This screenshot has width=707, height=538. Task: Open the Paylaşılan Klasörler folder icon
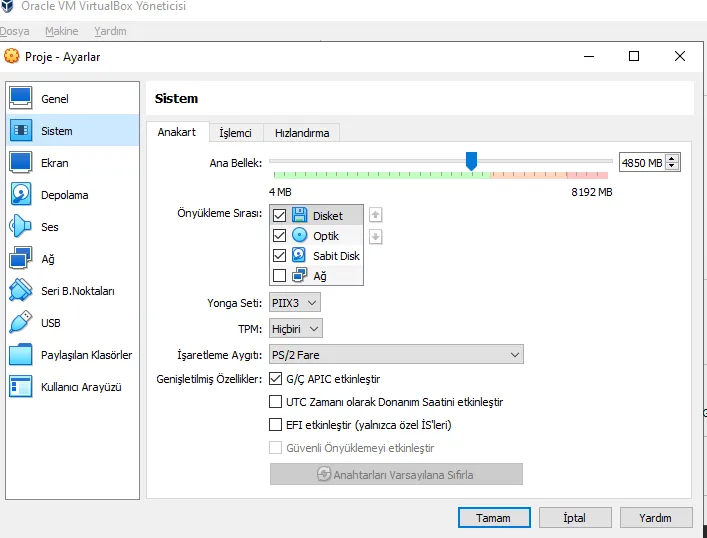pos(20,354)
